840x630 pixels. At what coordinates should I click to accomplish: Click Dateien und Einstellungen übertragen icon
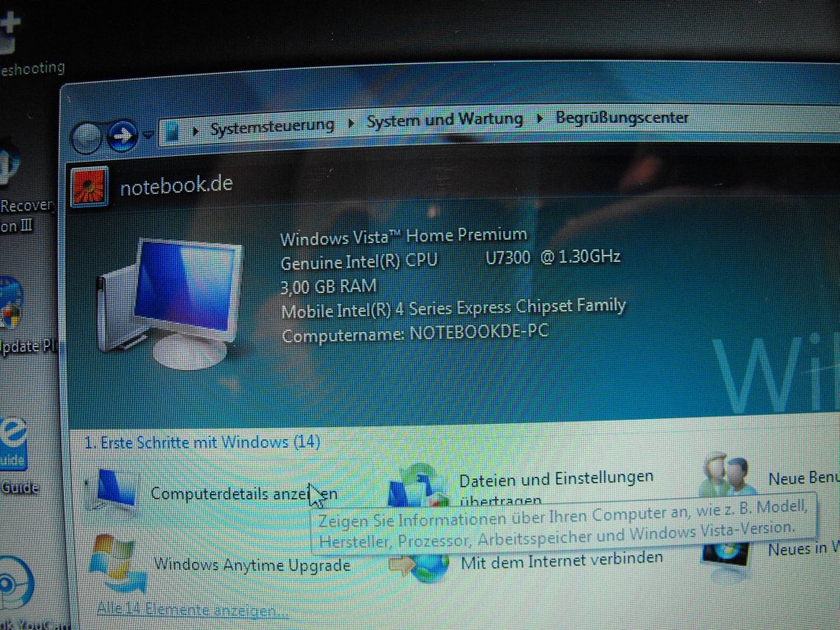click(x=419, y=485)
